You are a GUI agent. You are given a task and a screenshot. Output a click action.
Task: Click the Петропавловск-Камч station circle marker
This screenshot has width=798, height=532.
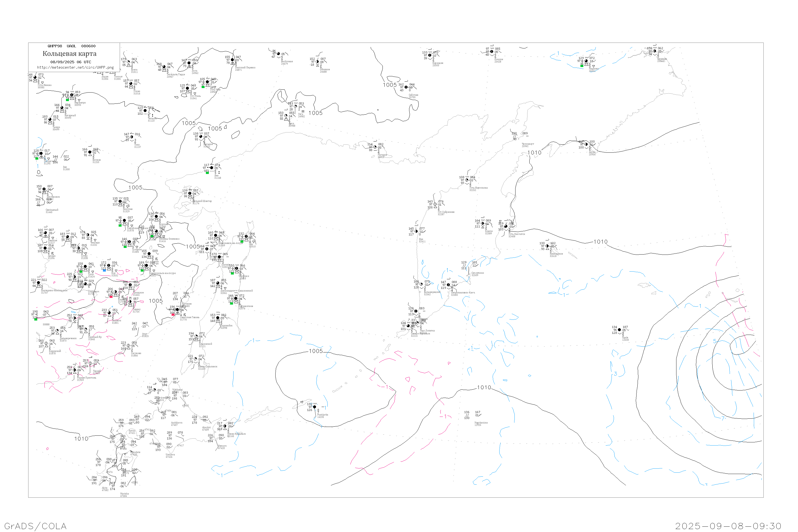(448, 285)
